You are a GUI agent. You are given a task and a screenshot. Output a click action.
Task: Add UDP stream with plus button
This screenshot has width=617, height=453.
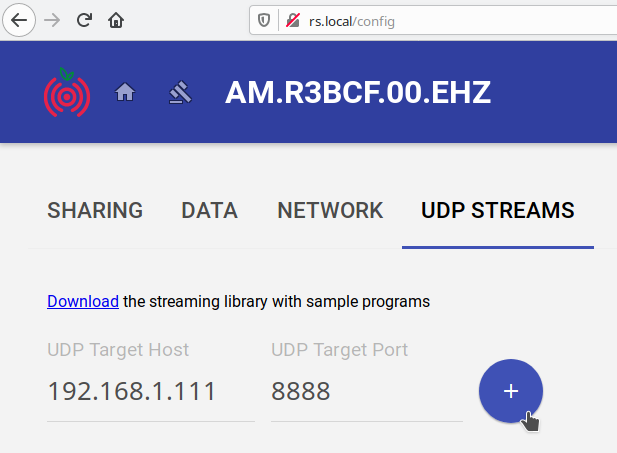coord(511,391)
